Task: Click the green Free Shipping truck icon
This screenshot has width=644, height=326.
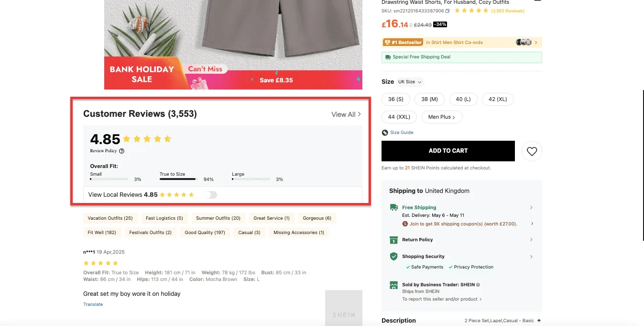Action: click(394, 207)
